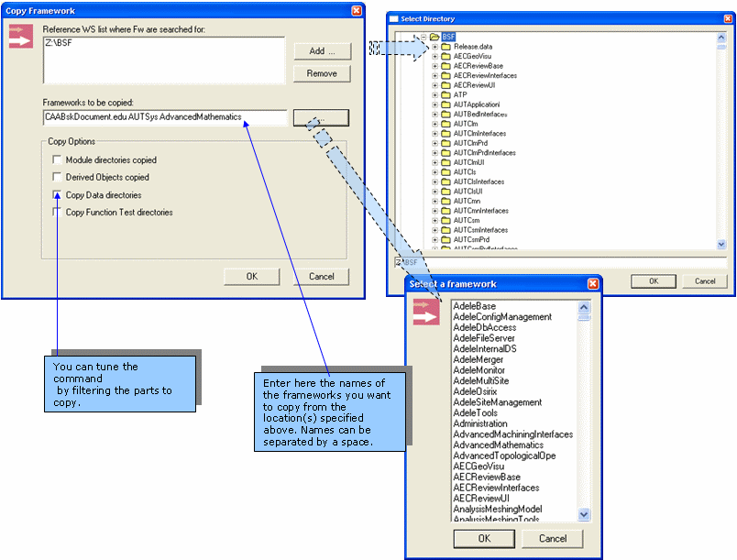
Task: Click the BSF open folder icon
Action: [434, 37]
